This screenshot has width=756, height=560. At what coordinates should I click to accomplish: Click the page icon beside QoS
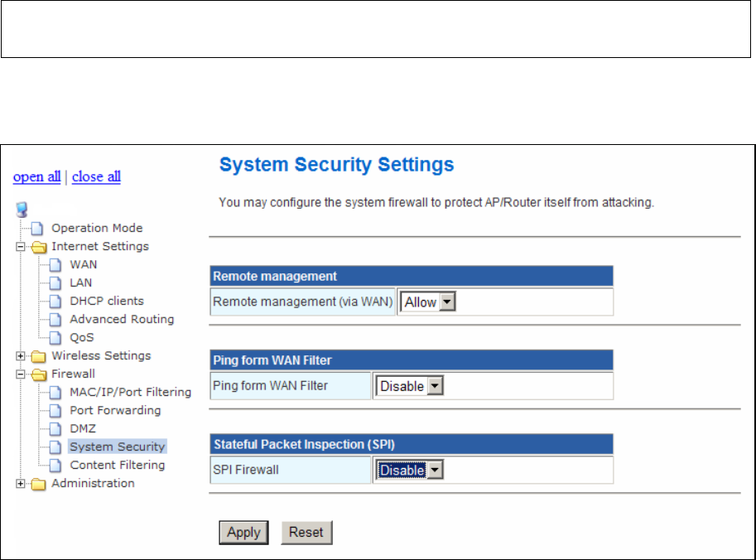pos(57,338)
